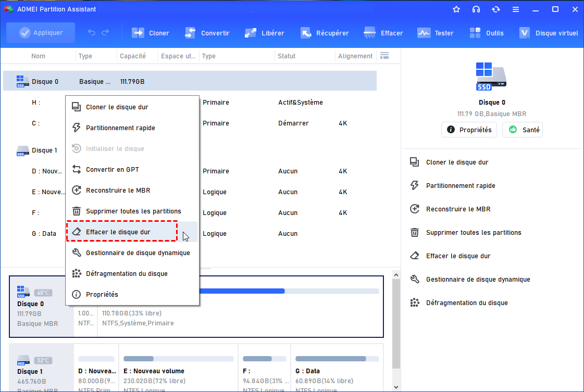The width and height of the screenshot is (584, 392).
Task: Click the Appliquer button
Action: pos(41,33)
